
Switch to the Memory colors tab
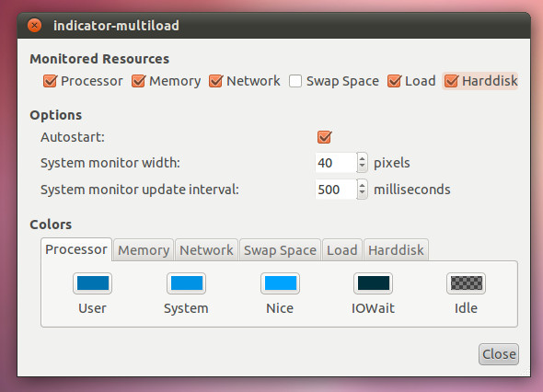tap(144, 250)
